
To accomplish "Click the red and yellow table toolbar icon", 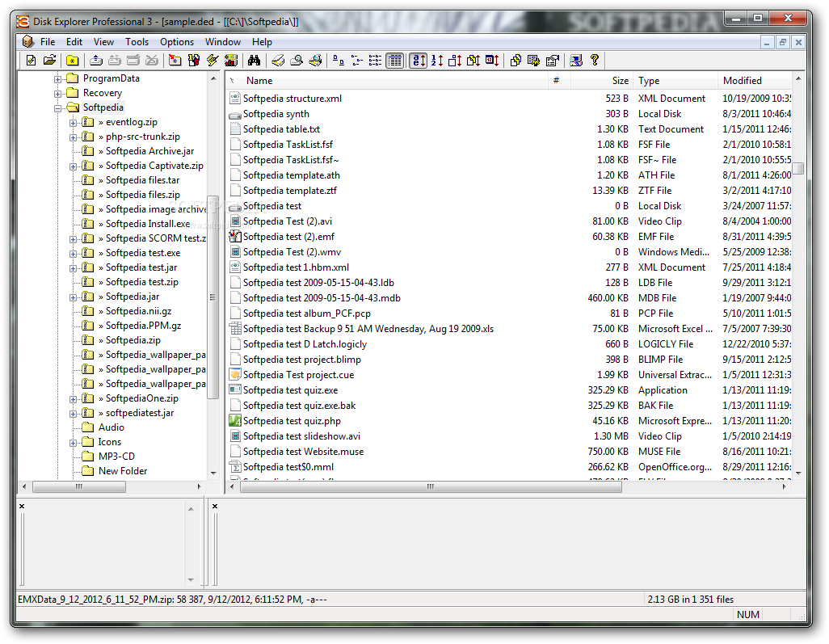I will (231, 61).
